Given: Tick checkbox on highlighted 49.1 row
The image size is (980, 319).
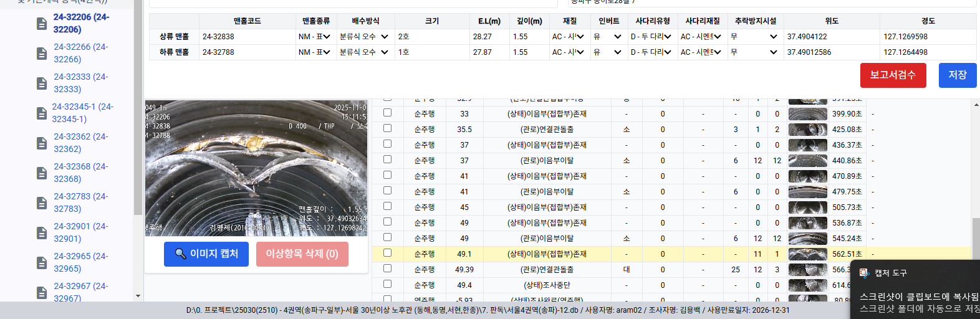Looking at the screenshot, I should point(387,253).
